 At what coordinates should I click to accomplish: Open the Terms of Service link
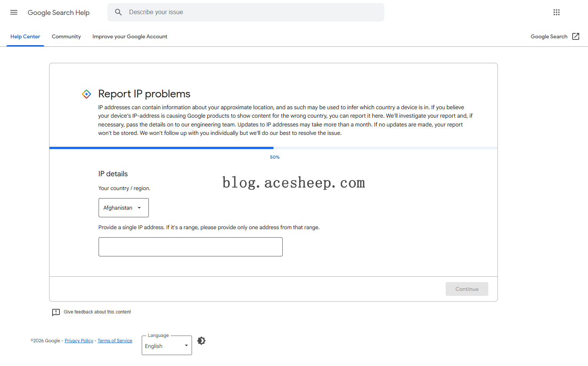click(x=115, y=341)
